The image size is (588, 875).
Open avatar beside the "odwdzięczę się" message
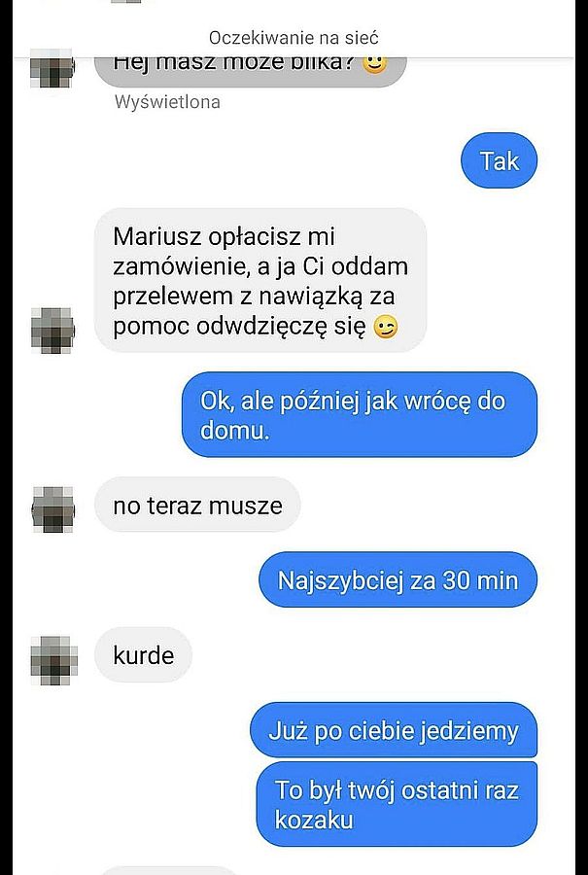coord(52,330)
